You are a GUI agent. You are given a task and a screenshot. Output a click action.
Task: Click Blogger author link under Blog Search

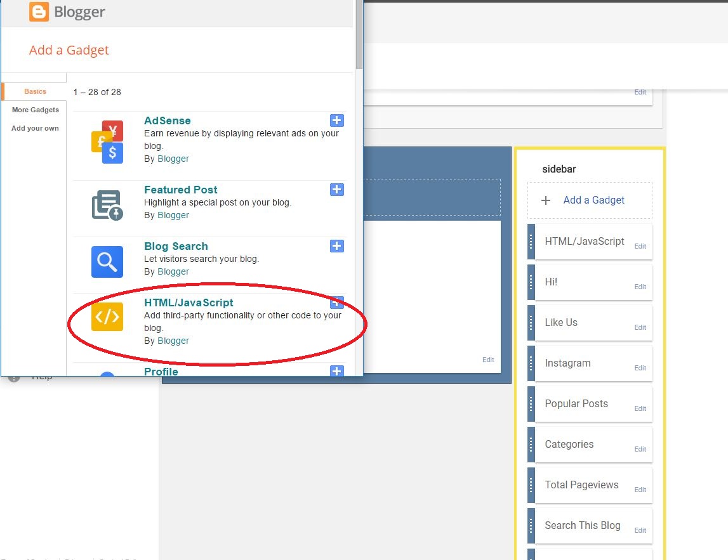point(173,272)
